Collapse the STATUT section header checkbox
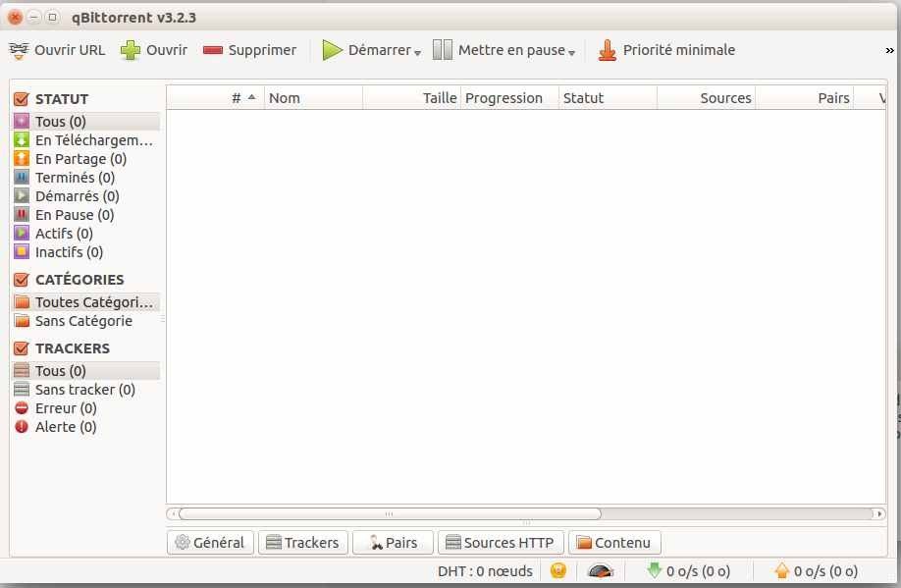The height and width of the screenshot is (588, 901). (x=20, y=98)
